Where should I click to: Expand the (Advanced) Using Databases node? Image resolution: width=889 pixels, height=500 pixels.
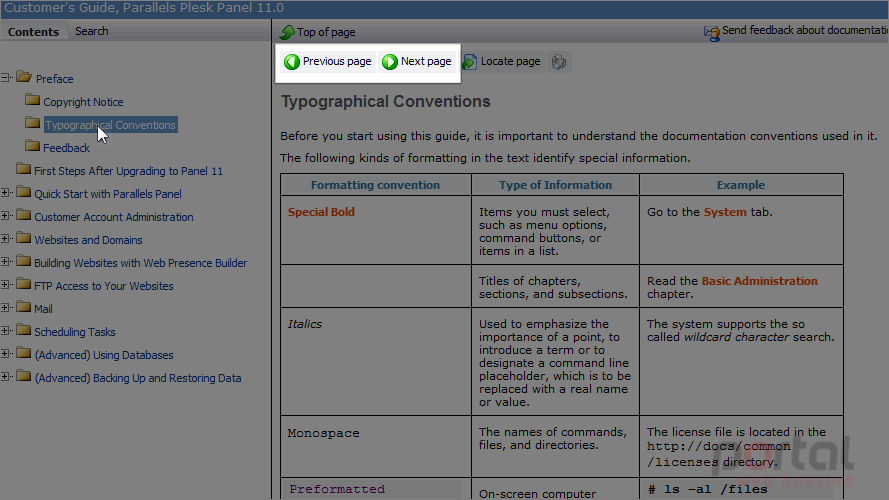click(x=5, y=354)
